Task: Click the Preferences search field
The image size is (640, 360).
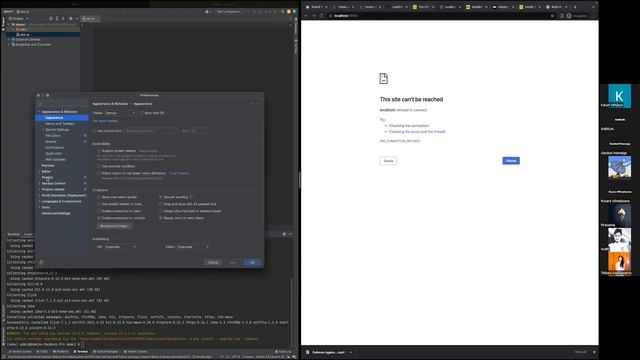Action: (x=62, y=104)
